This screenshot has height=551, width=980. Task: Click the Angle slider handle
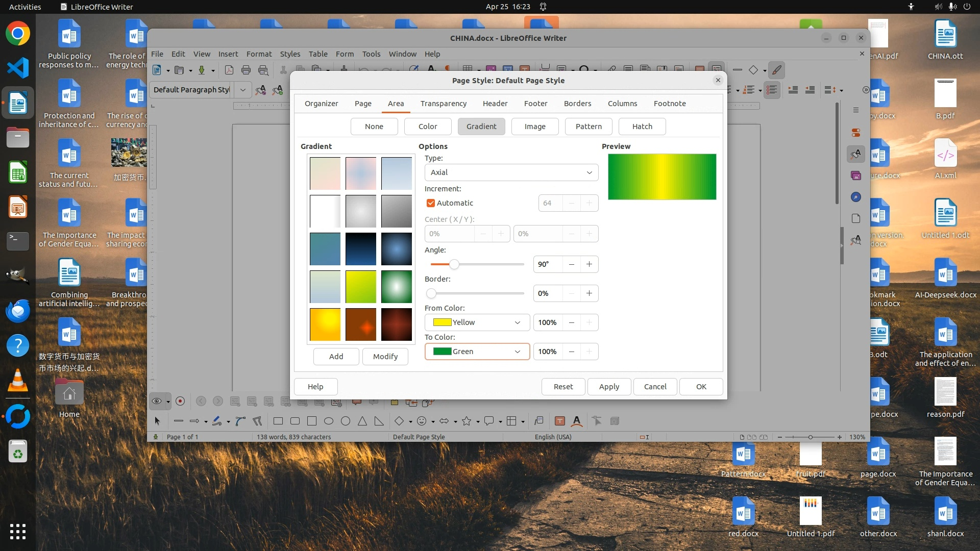pos(454,264)
